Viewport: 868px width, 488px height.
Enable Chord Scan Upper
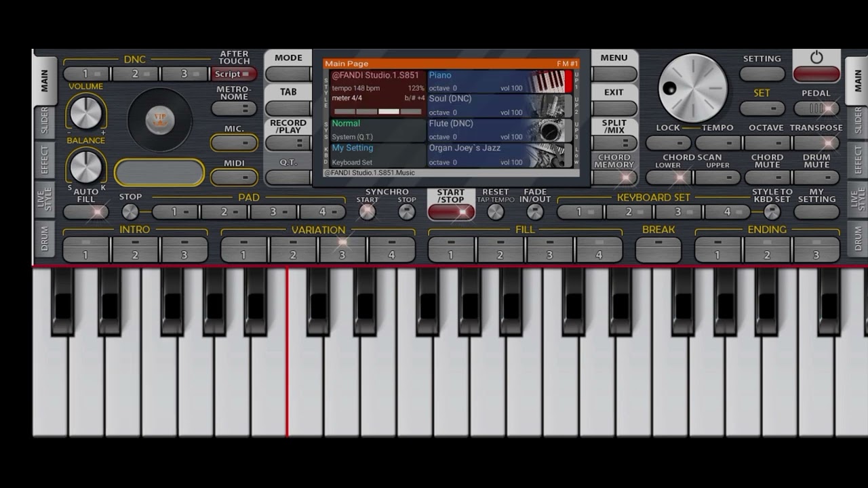coord(717,178)
